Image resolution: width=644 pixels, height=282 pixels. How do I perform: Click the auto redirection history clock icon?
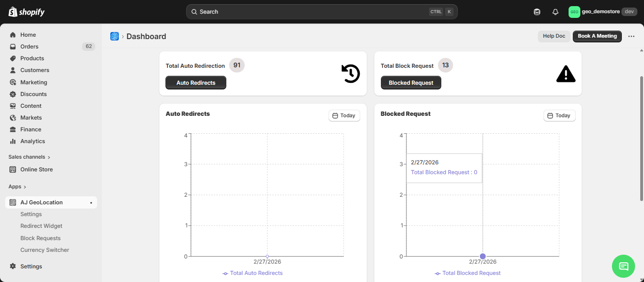(x=350, y=73)
